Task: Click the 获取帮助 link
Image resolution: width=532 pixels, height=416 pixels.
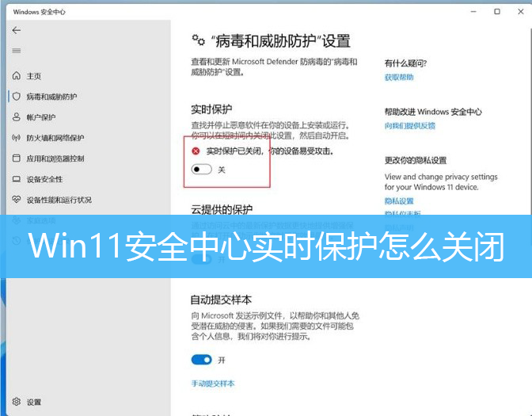Action: 399,78
